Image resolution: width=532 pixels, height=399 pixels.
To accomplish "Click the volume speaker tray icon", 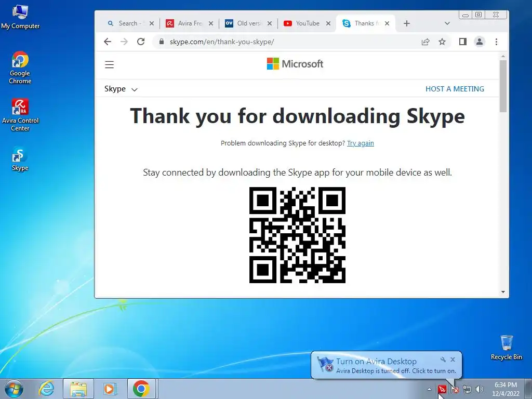I will (480, 389).
